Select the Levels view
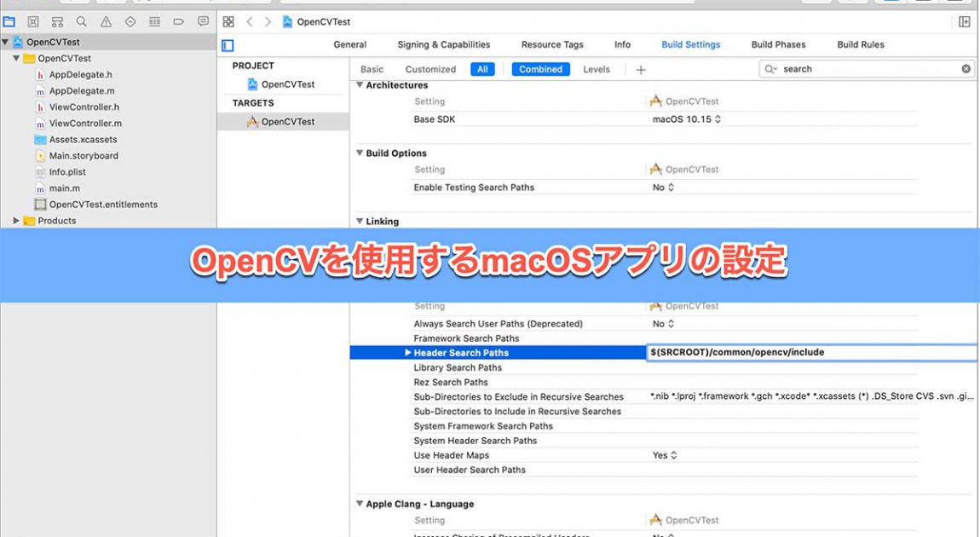The image size is (980, 537). point(597,69)
